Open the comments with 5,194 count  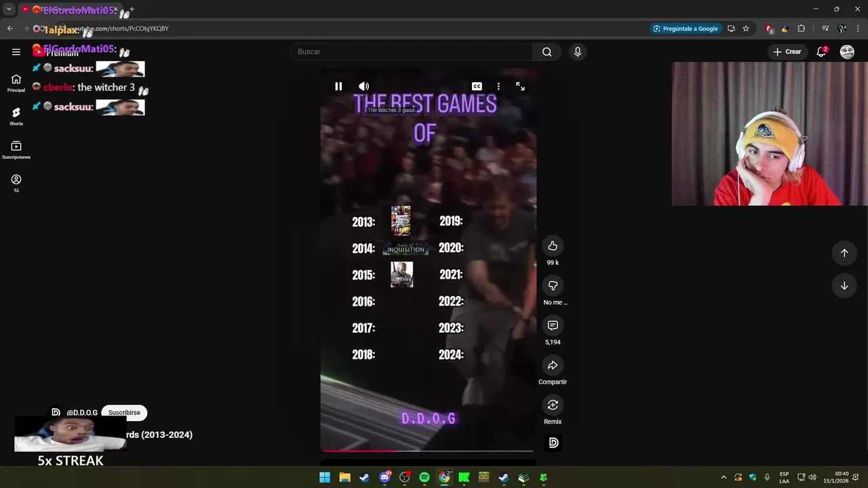553,325
